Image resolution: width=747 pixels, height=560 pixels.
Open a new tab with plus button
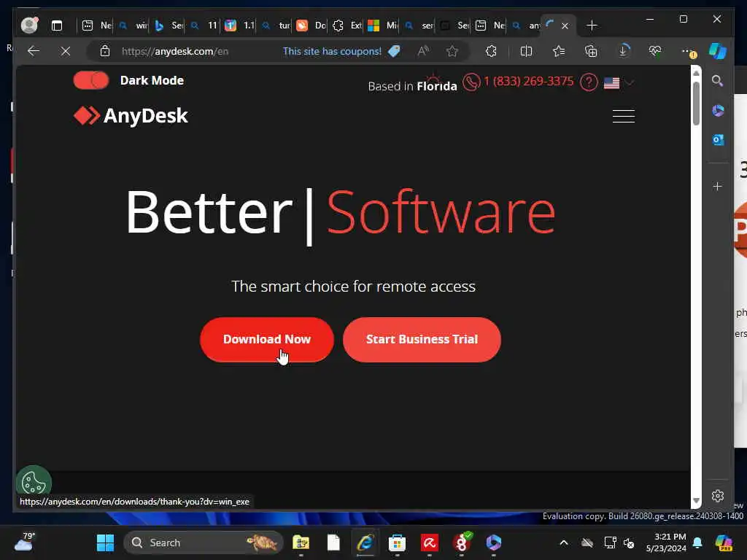pos(592,26)
